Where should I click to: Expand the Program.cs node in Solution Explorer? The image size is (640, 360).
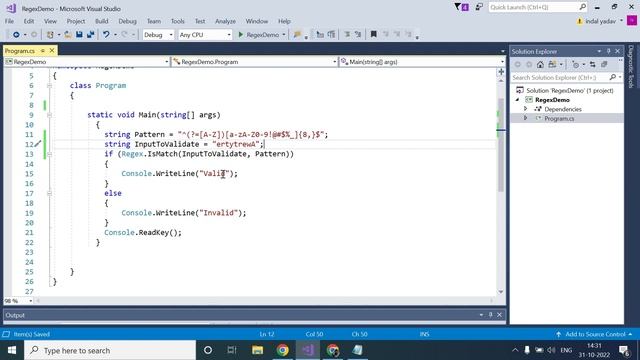pyautogui.click(x=526, y=118)
